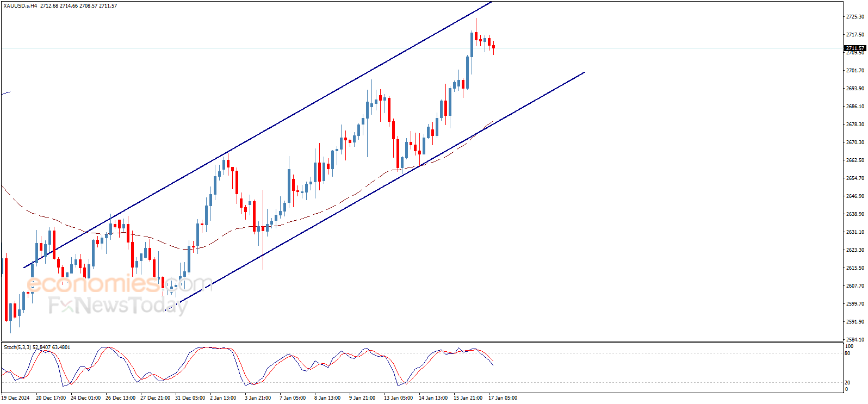This screenshot has height=404, width=868.
Task: Click the 100 level on Stochastic scale
Action: (849, 346)
